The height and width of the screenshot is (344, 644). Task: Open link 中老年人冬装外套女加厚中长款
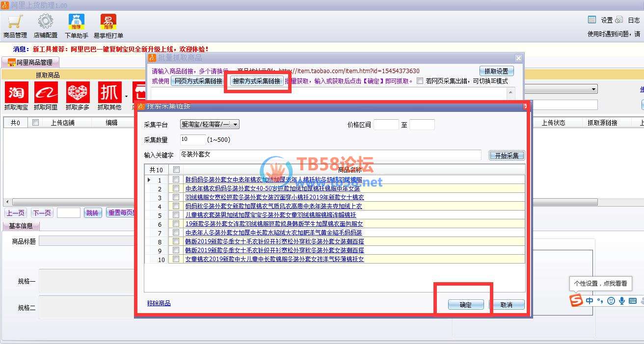click(273, 233)
